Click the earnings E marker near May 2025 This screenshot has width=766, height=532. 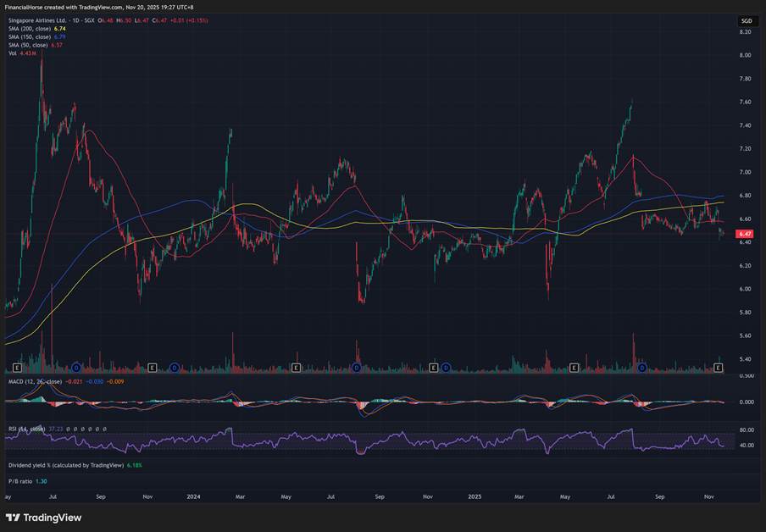tap(574, 368)
